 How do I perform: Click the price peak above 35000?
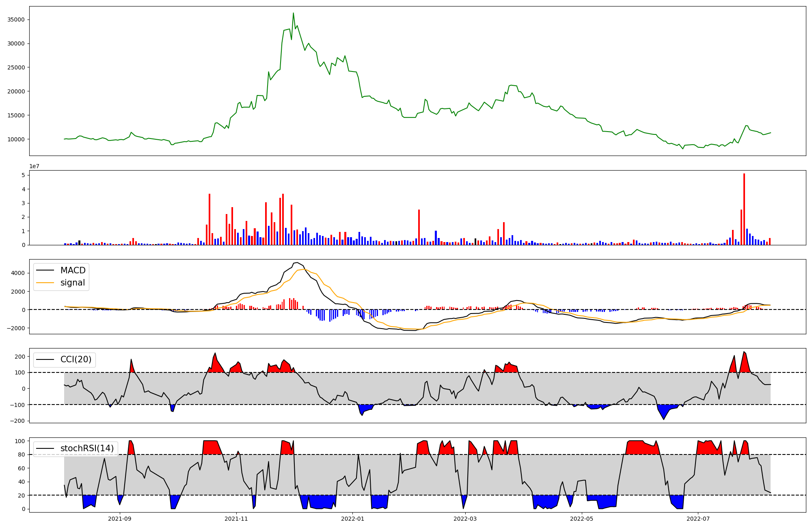pyautogui.click(x=293, y=13)
